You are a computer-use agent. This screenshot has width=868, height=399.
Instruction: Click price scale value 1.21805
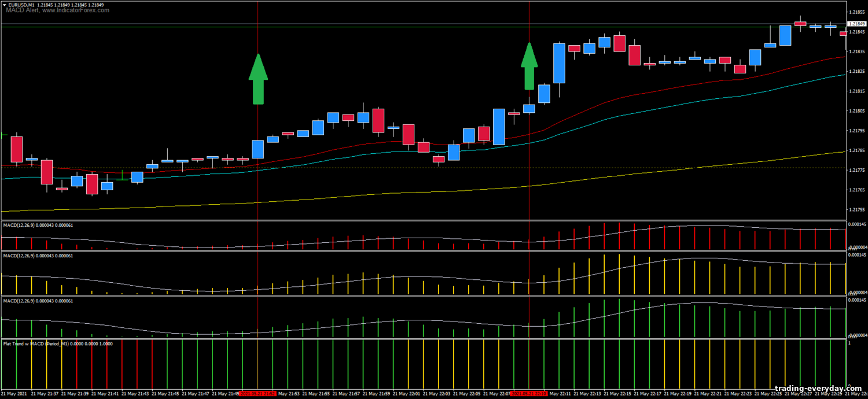(x=857, y=110)
